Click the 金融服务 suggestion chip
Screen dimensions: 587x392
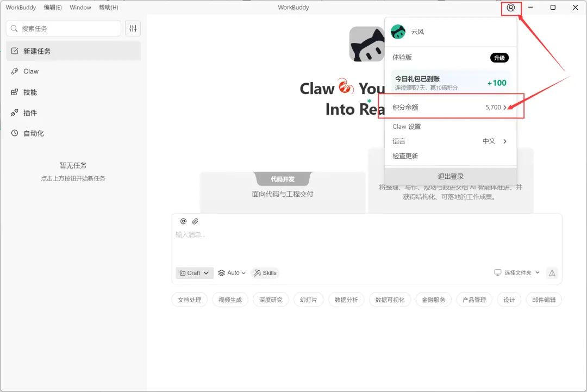tap(434, 300)
